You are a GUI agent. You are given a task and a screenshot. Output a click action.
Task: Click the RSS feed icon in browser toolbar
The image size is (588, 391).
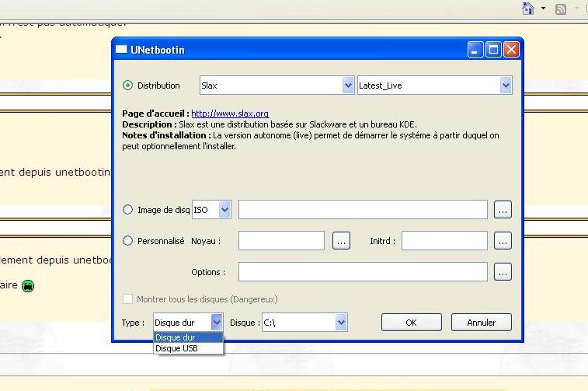click(561, 9)
